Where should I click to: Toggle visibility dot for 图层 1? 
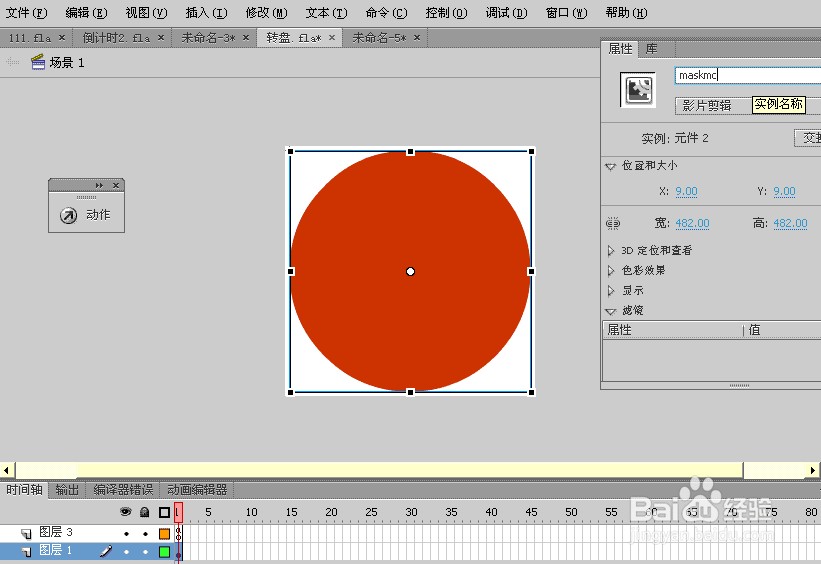pos(126,552)
